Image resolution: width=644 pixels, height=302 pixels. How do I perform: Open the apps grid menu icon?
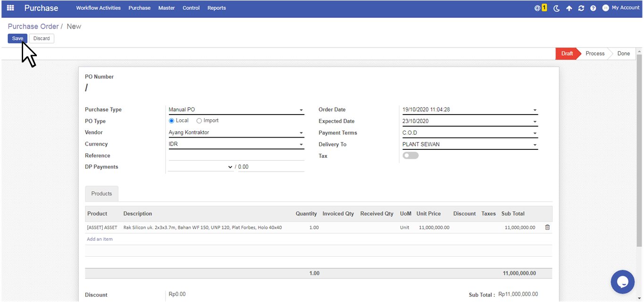[x=10, y=8]
